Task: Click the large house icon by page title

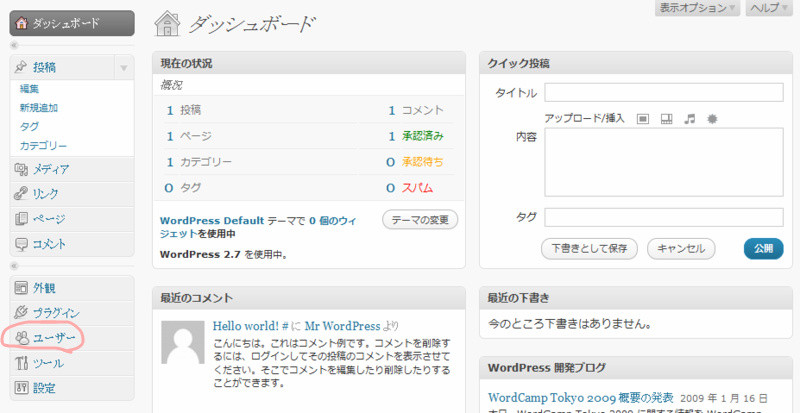Action: (x=167, y=25)
